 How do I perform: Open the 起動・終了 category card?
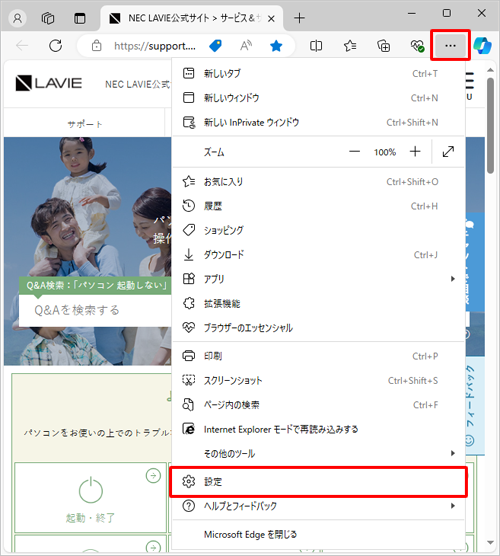coord(90,497)
